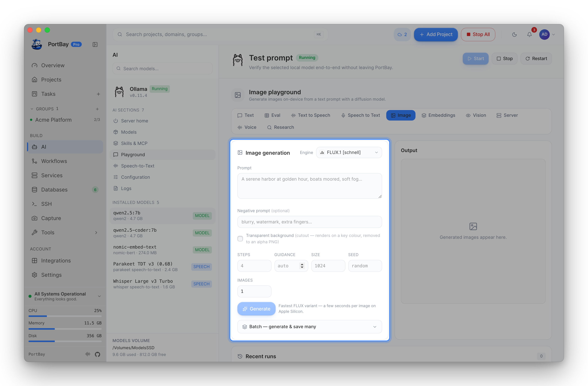Image resolution: width=588 pixels, height=386 pixels.
Task: Open the Logs section
Action: (x=162, y=188)
